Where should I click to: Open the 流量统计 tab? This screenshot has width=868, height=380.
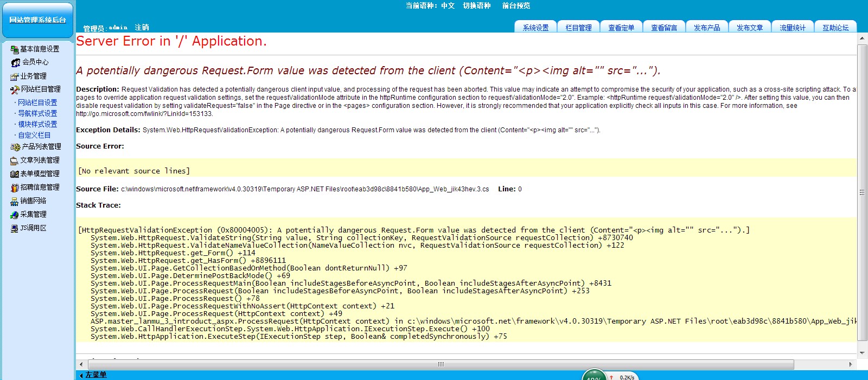coord(793,27)
